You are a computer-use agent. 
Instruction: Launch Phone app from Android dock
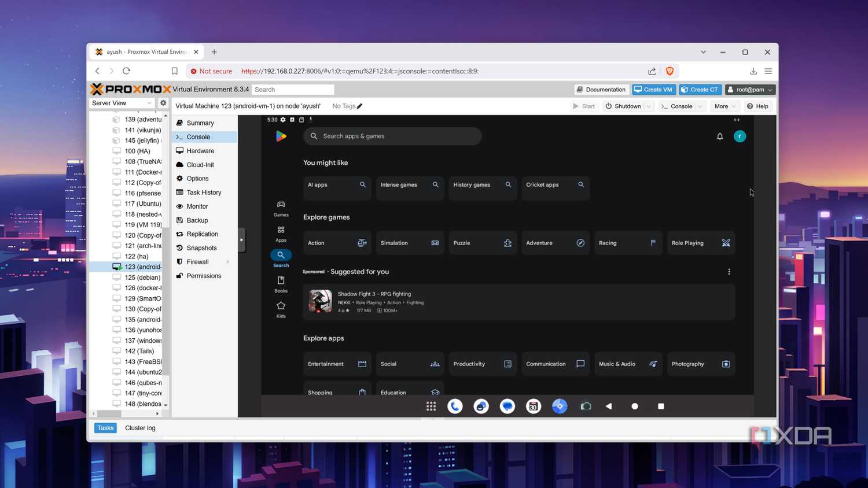coord(455,406)
